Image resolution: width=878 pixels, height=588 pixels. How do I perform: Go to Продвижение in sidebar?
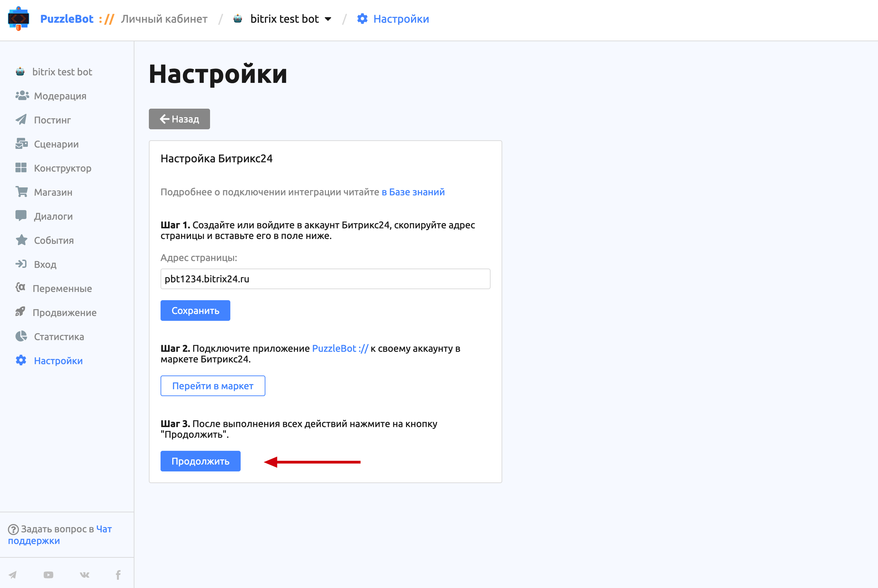pos(65,312)
